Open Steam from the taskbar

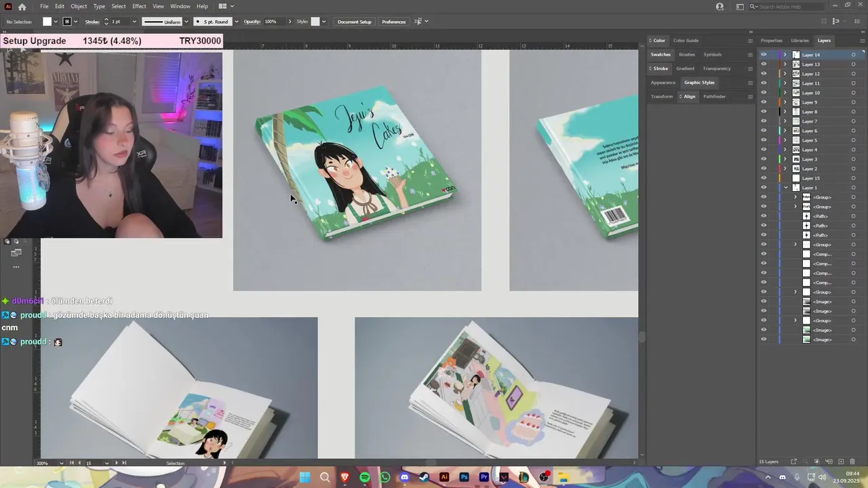(x=425, y=477)
